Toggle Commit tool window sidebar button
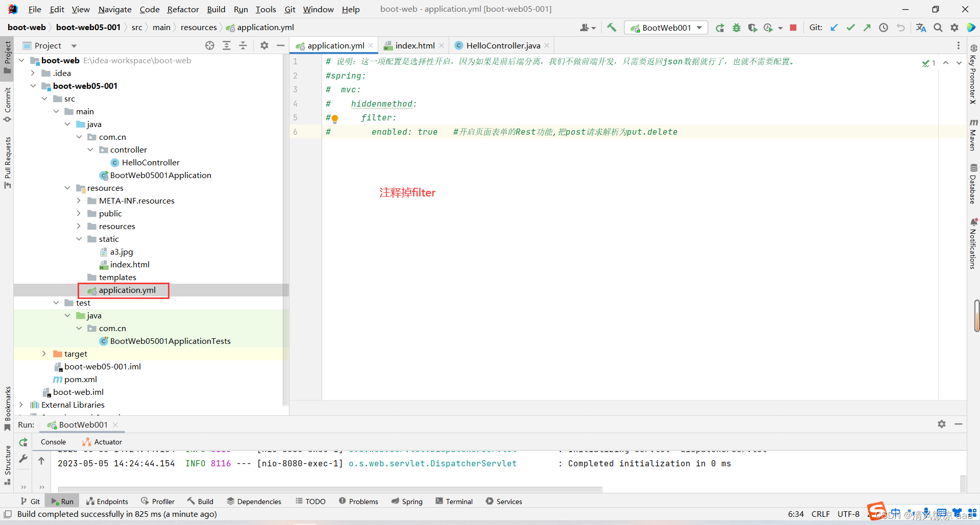Image resolution: width=980 pixels, height=525 pixels. [x=7, y=105]
